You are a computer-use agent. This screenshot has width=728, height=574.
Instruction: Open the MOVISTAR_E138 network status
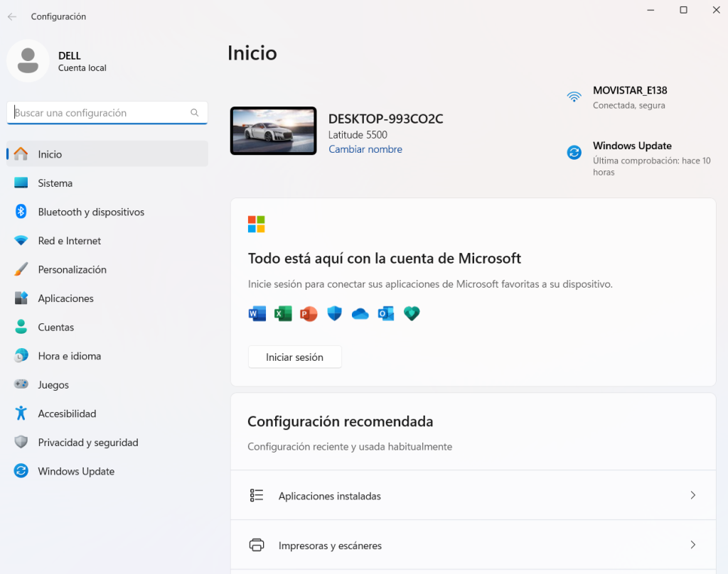click(630, 97)
